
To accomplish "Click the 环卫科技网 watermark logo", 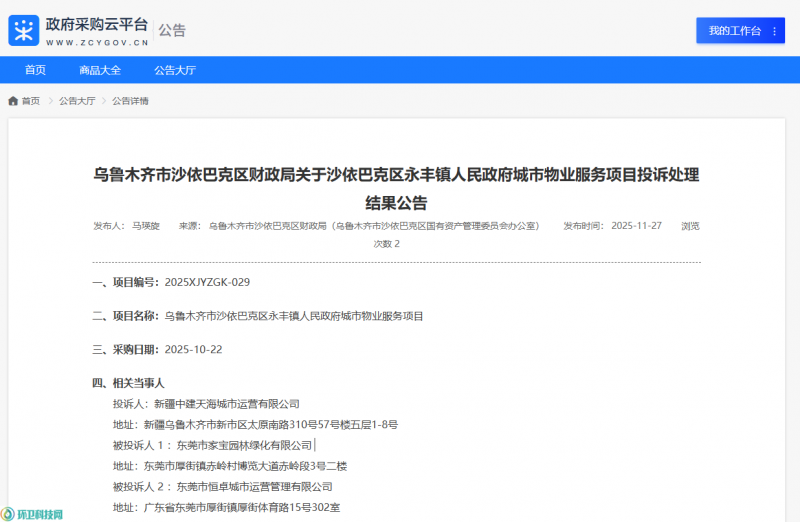I will tap(33, 514).
